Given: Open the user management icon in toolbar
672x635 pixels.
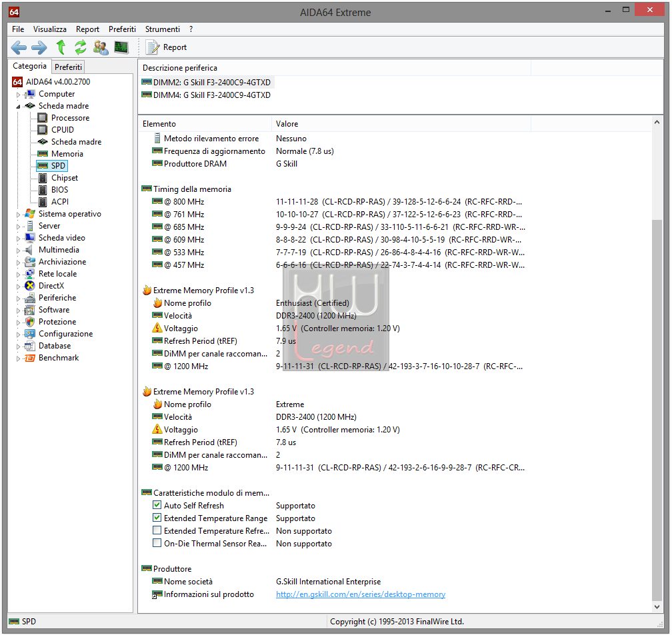Looking at the screenshot, I should coord(101,47).
